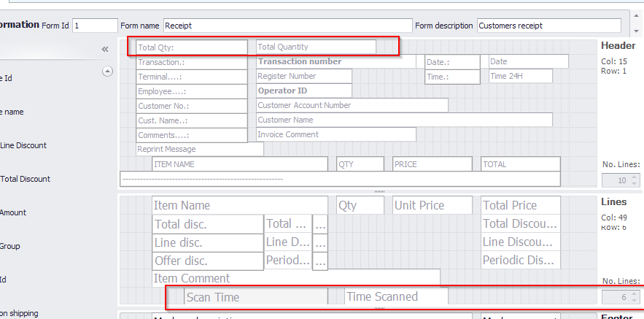Select ellipsis field beside Offer disc. row
This screenshot has height=319, width=644.
pos(321,261)
